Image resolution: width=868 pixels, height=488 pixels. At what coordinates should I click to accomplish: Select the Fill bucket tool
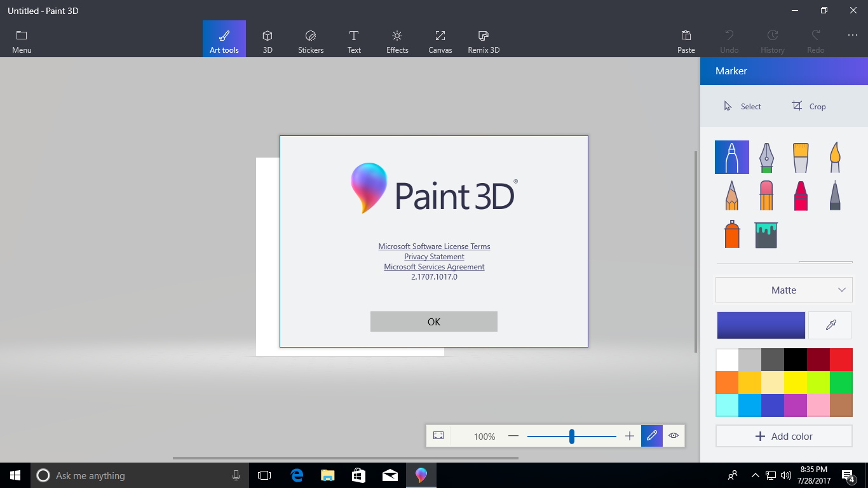(x=766, y=234)
